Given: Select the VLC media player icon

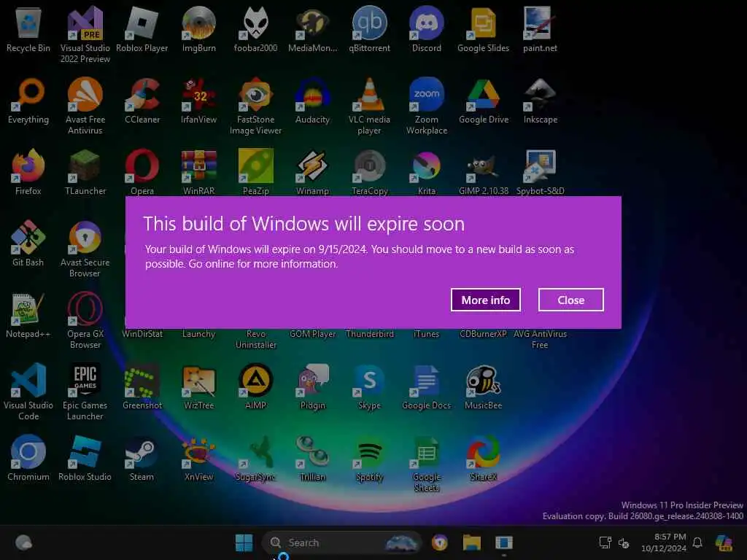Looking at the screenshot, I should 369,106.
